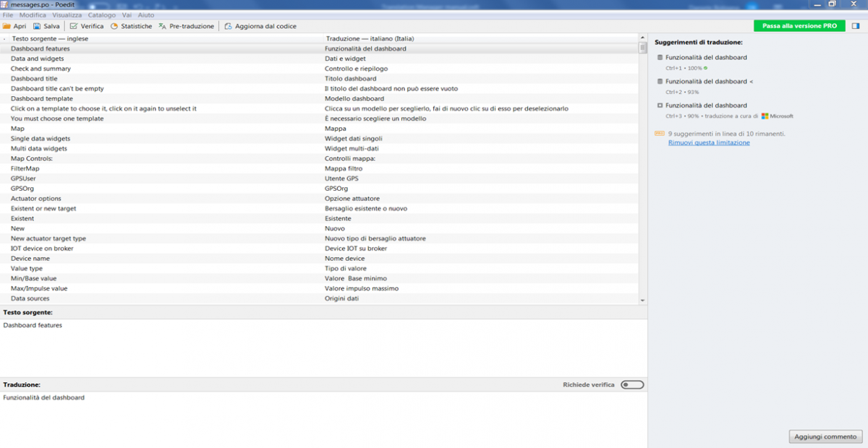Open the Modifica menu
The image size is (868, 448).
33,15
